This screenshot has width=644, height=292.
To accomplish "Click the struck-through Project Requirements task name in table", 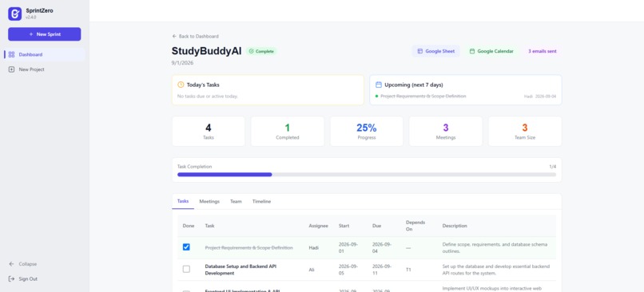I will [249, 247].
